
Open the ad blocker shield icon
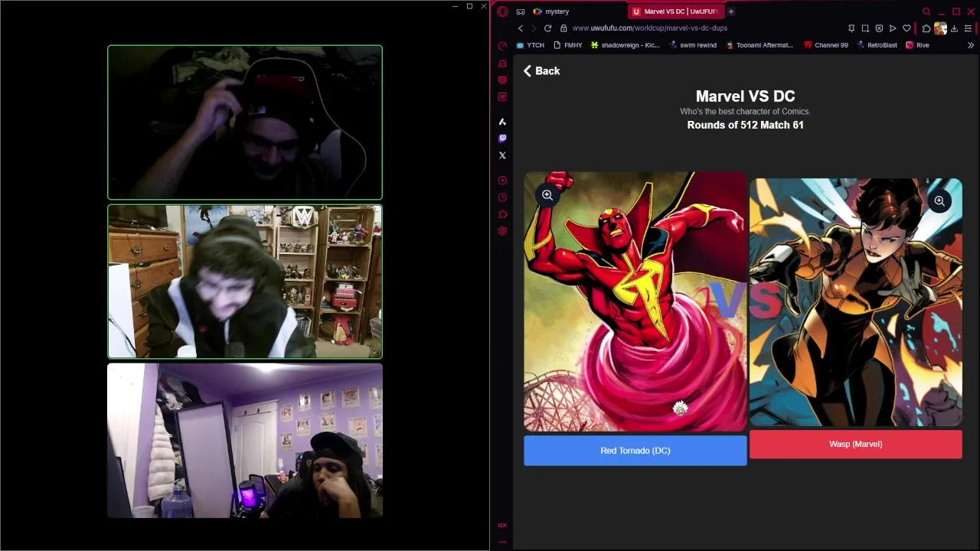pyautogui.click(x=879, y=28)
